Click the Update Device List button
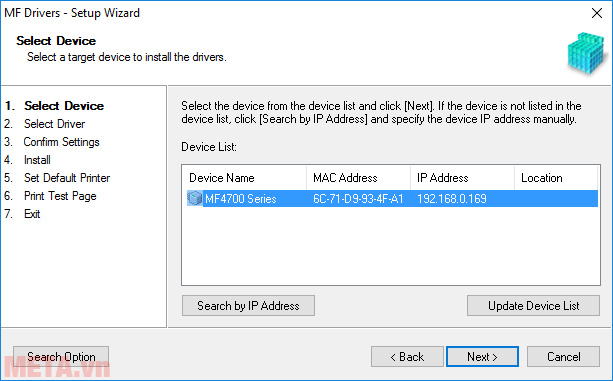The width and height of the screenshot is (613, 381). (533, 306)
